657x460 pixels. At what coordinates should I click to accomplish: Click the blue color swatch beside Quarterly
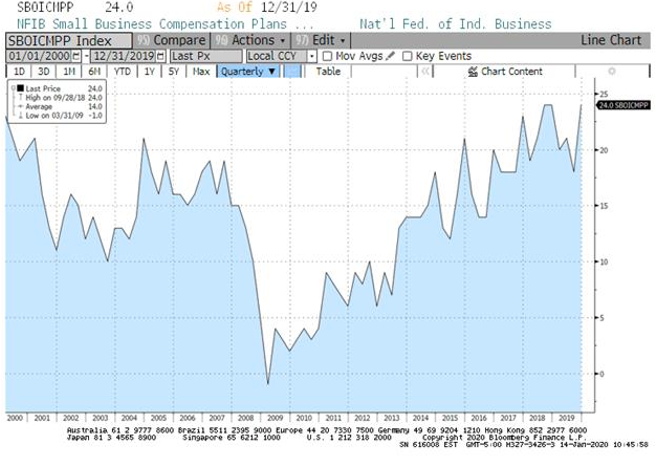[x=292, y=72]
